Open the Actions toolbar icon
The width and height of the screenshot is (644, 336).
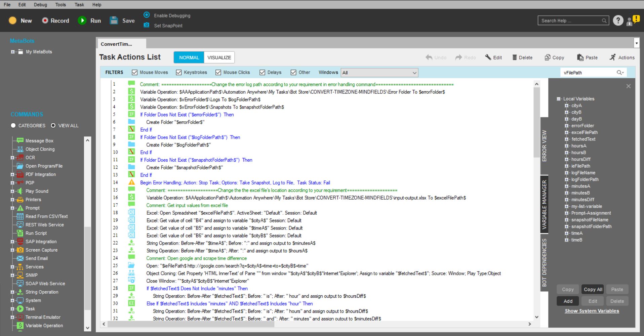[x=613, y=57]
